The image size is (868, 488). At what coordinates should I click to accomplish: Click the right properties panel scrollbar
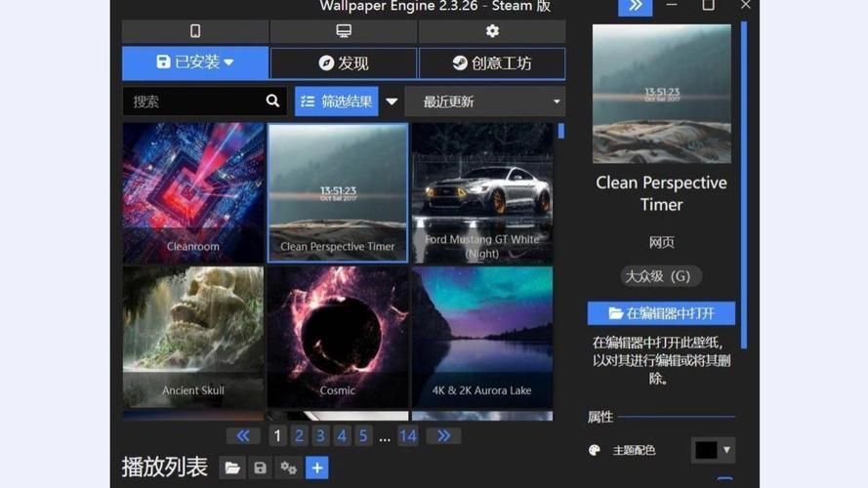coord(743,185)
